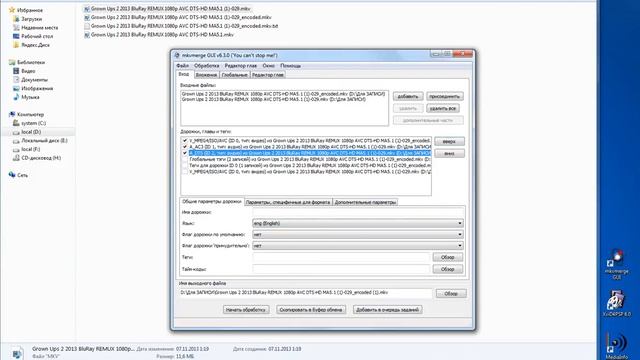Uncheck the first V_MPEG4/ISO/AVC encoded track
Screen dimensions: 640x360
pos(184,140)
